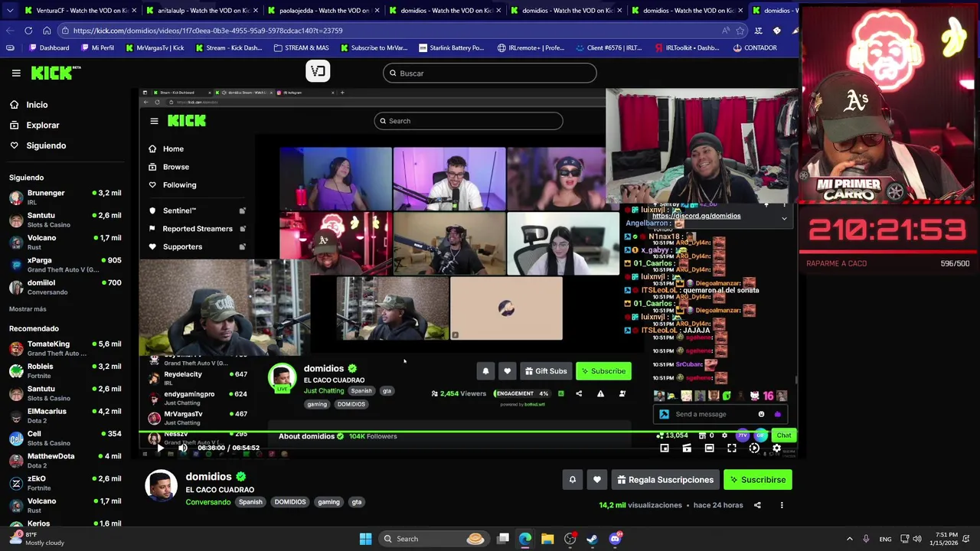Open zEKO's Fortnite channel

pos(65,483)
